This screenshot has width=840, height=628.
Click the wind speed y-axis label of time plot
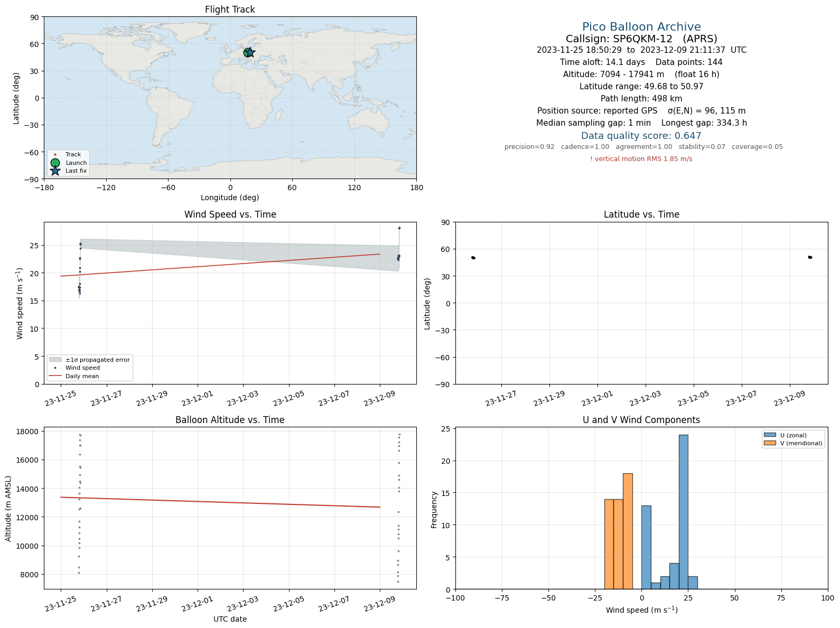click(20, 303)
